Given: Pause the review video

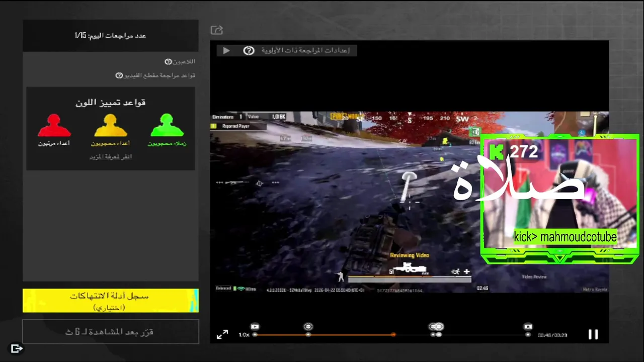Looking at the screenshot, I should pos(593,334).
